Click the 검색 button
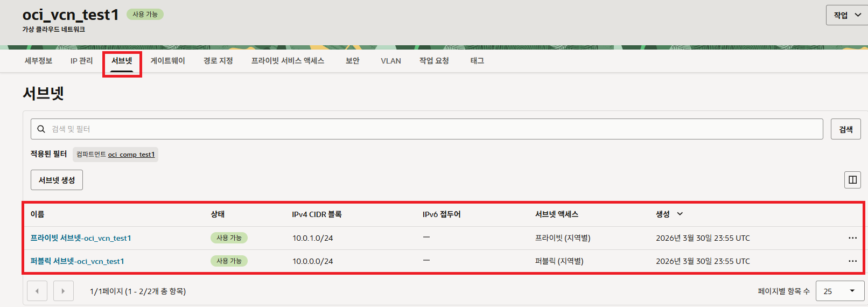This screenshot has height=307, width=868. 845,129
